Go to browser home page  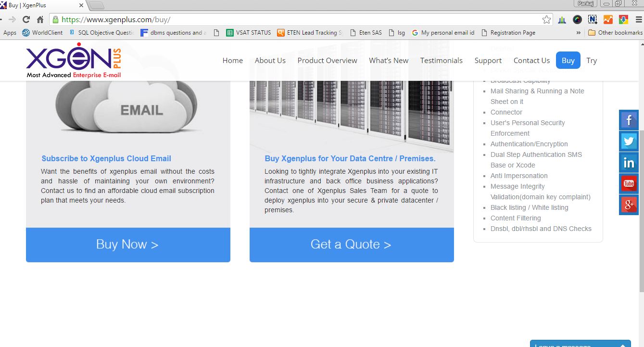pyautogui.click(x=40, y=20)
